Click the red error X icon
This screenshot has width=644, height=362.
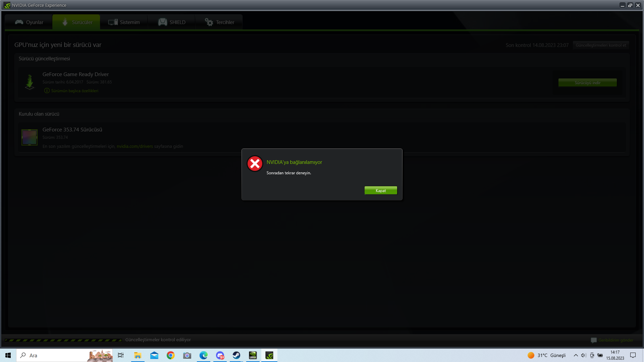click(255, 164)
